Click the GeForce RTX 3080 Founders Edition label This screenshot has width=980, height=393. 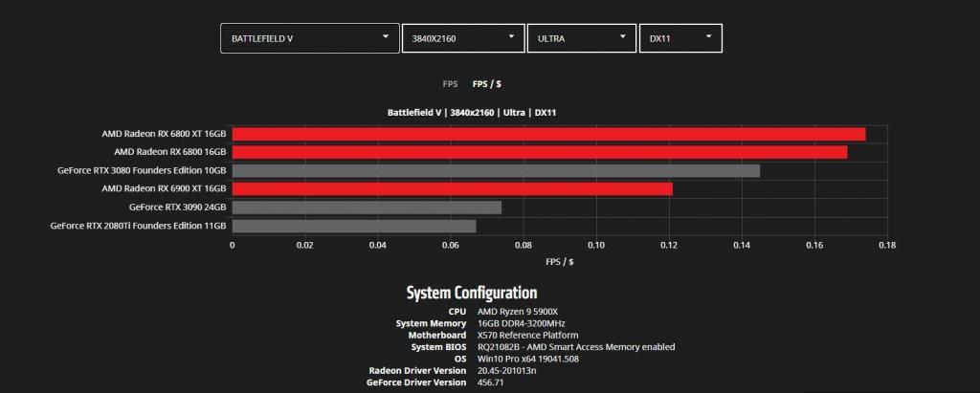[142, 170]
